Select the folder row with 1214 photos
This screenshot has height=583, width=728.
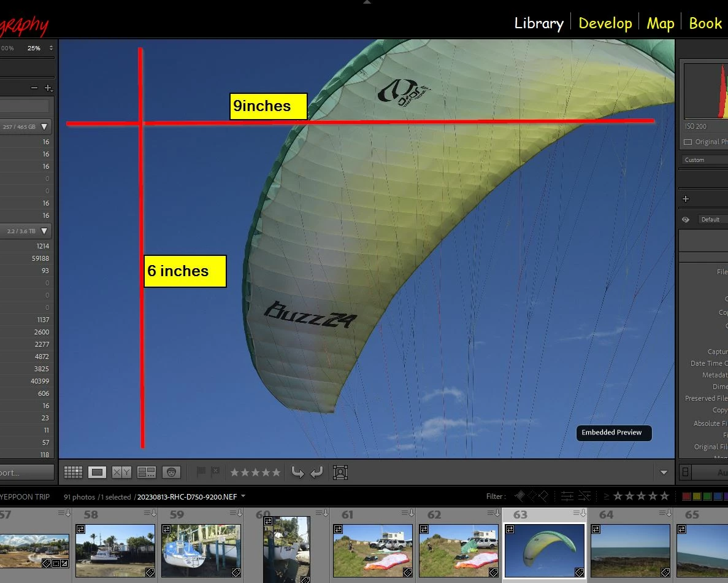[27, 246]
